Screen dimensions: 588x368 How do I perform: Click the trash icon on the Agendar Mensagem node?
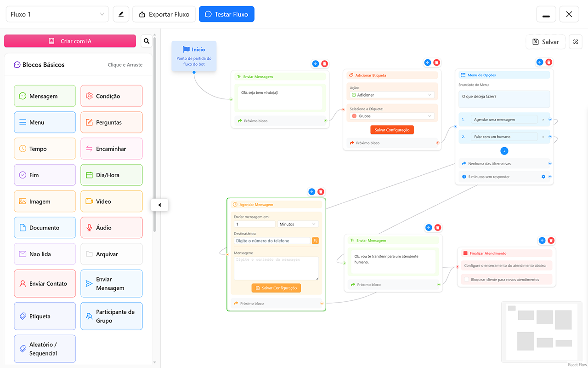[x=321, y=191]
